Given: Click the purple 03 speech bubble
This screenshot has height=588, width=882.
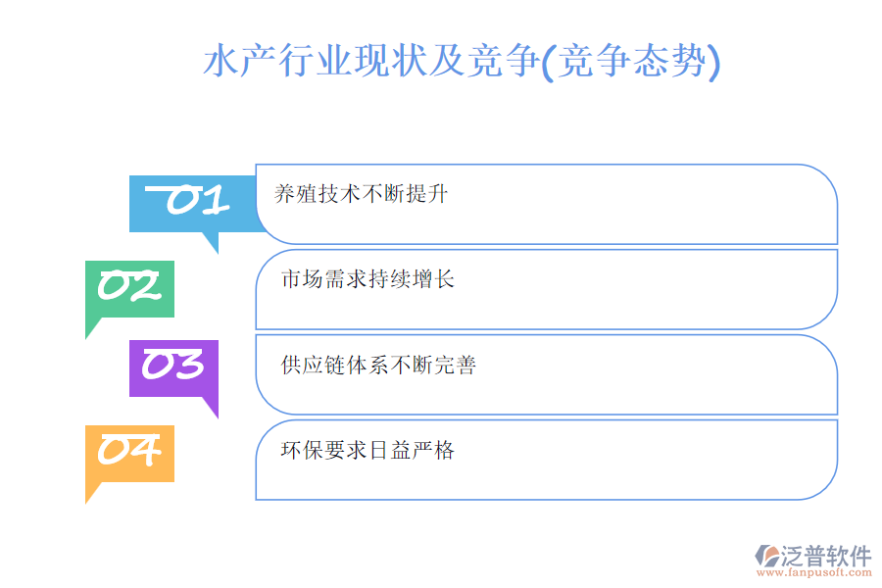Looking at the screenshot, I should [173, 367].
